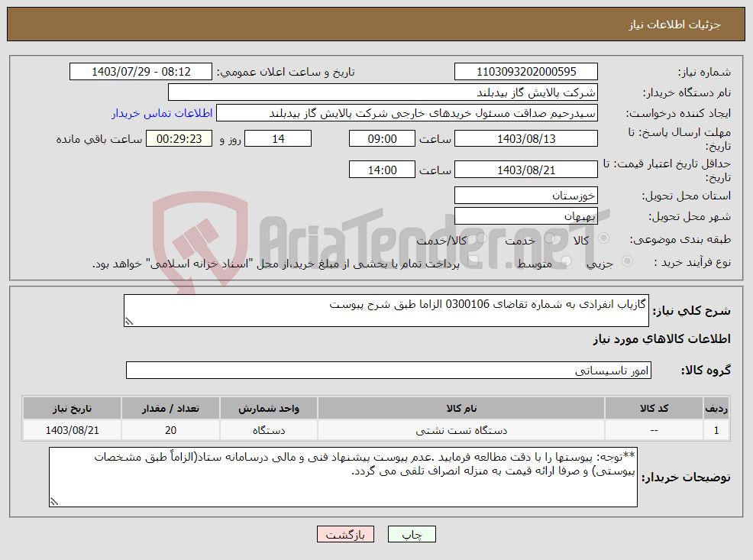The height and width of the screenshot is (560, 753).
Task: Click the واحد شمارش column header
Action: point(269,408)
